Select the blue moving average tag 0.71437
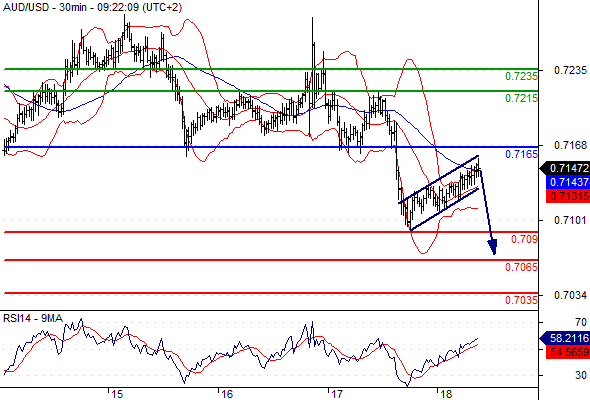Viewport: 590px width, 400px height. click(568, 182)
